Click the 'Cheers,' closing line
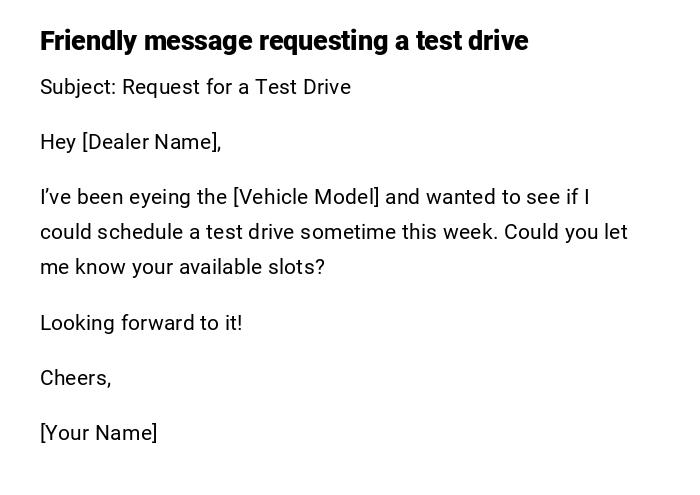Screen dimensions: 700x495 coord(76,378)
